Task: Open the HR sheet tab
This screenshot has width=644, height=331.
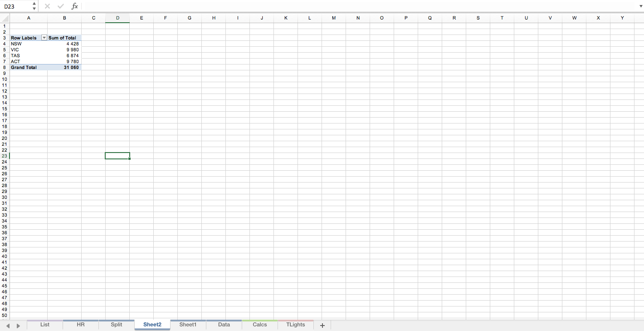Action: 81,325
